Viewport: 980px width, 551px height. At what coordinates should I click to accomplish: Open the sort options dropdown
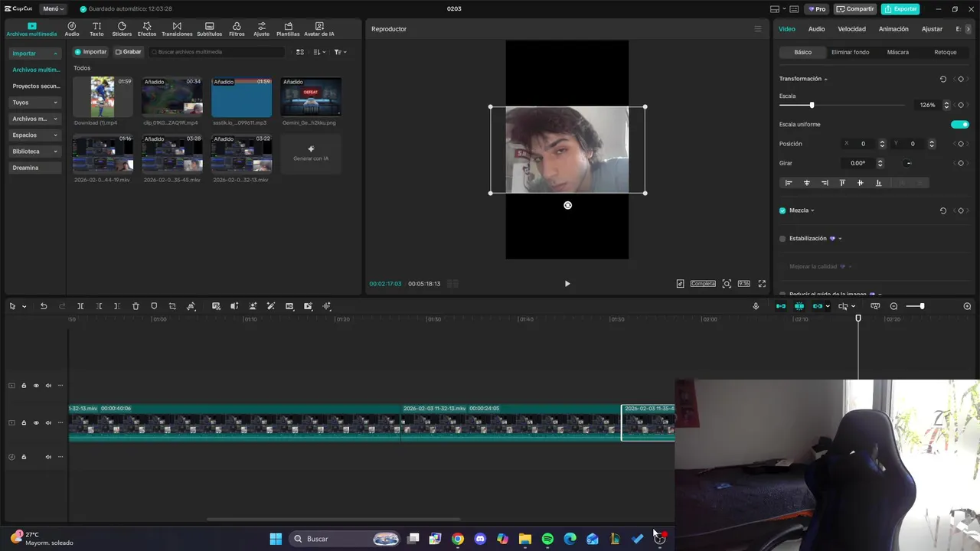(x=319, y=52)
